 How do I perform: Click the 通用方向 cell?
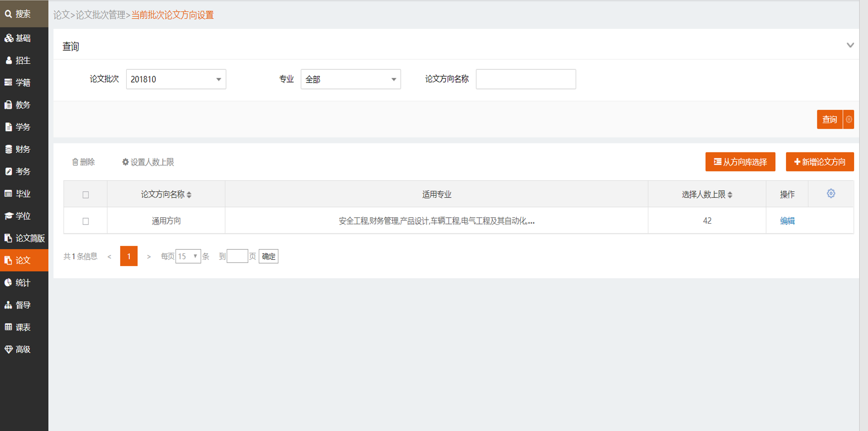(166, 221)
